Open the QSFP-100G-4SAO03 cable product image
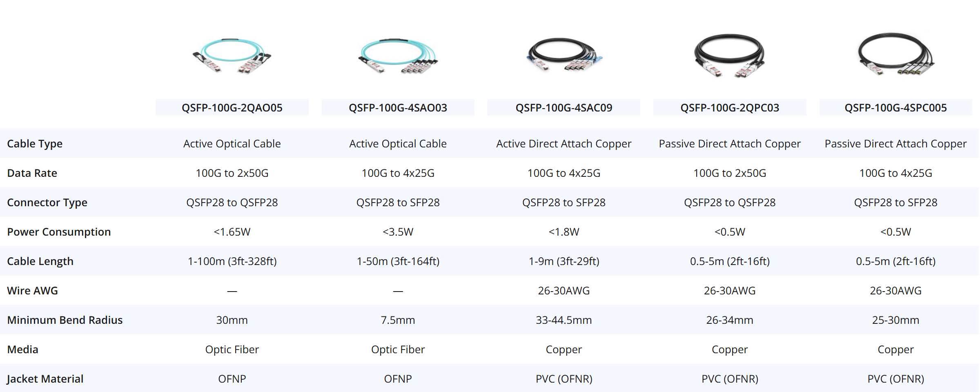This screenshot has width=980, height=392. coord(398,56)
